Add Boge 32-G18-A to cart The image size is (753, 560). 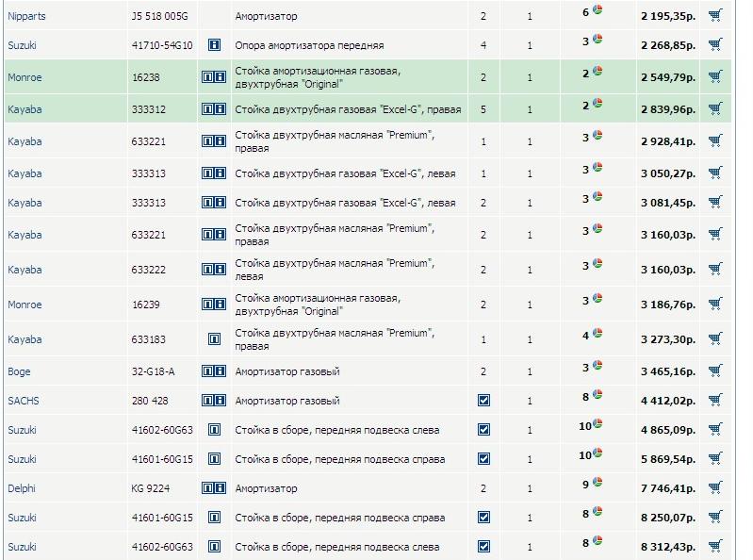[x=715, y=371]
